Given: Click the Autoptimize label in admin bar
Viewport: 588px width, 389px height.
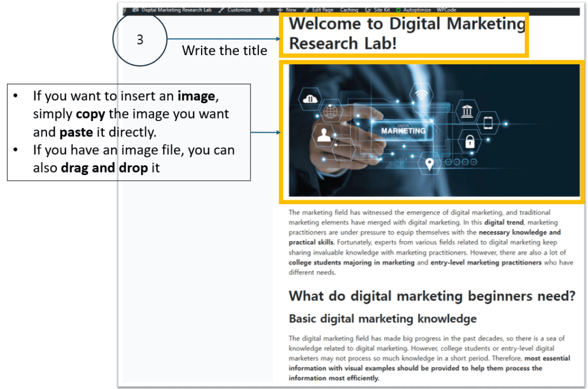Looking at the screenshot, I should [x=419, y=10].
